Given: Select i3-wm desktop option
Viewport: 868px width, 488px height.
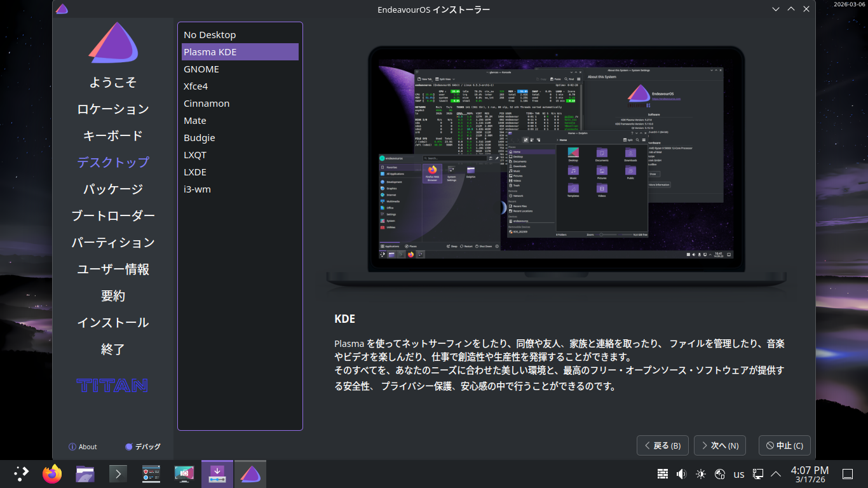Looking at the screenshot, I should 240,189.
